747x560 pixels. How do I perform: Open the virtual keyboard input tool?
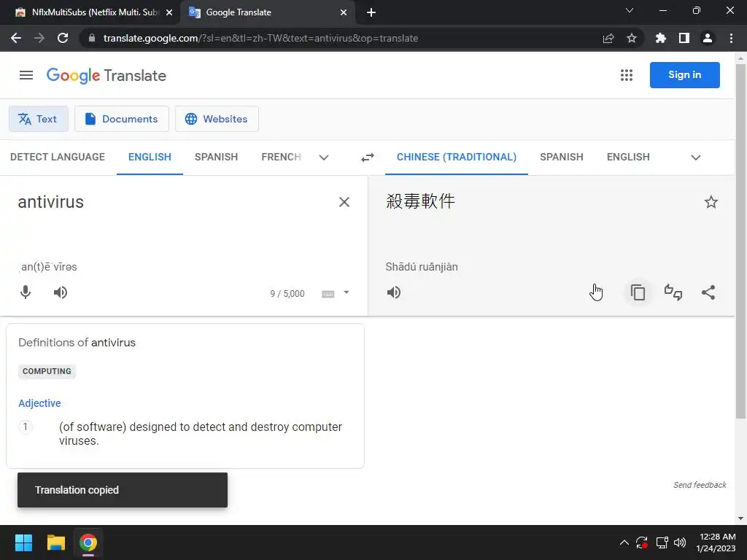(x=328, y=294)
